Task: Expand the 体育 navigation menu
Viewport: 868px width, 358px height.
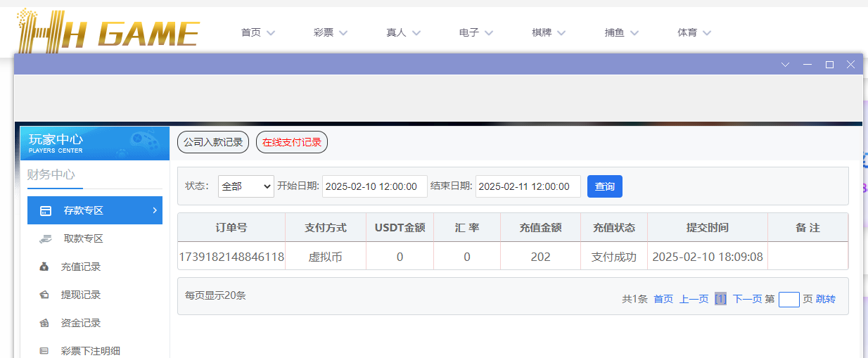Action: click(694, 32)
